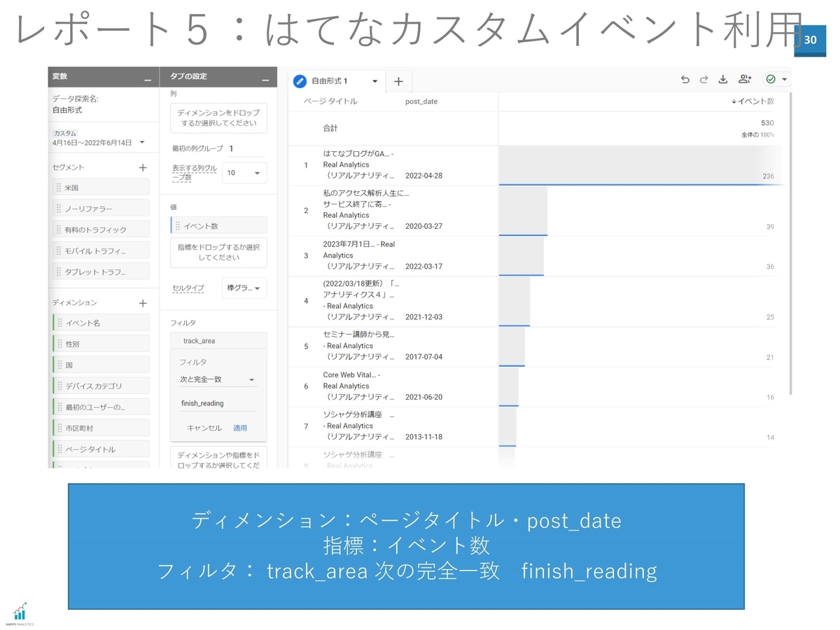840x630 pixels.
Task: Open the 自由形式 1 tab dropdown arrow
Action: pyautogui.click(x=375, y=81)
